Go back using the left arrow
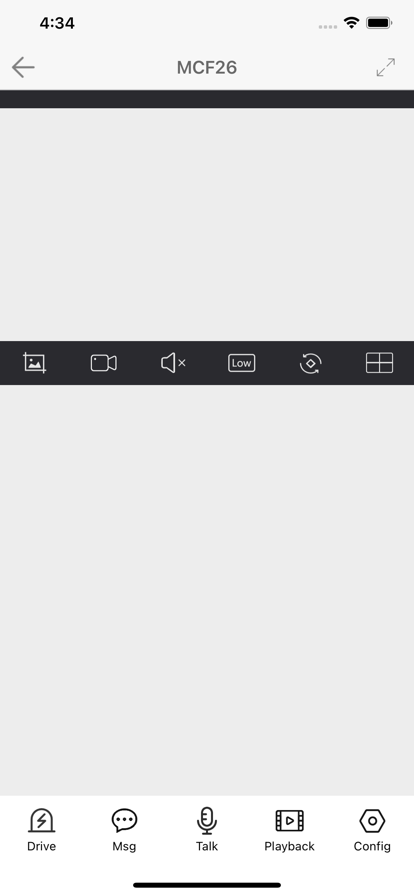The image size is (414, 896). (23, 67)
